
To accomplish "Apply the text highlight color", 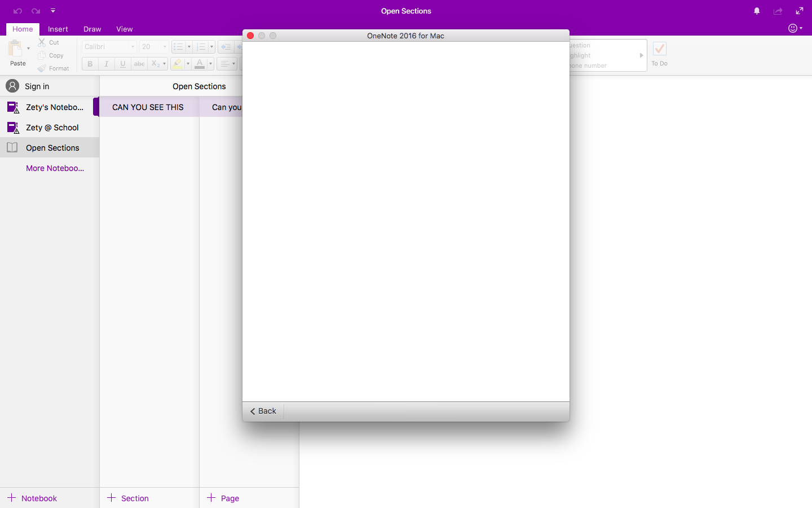I will (x=177, y=64).
